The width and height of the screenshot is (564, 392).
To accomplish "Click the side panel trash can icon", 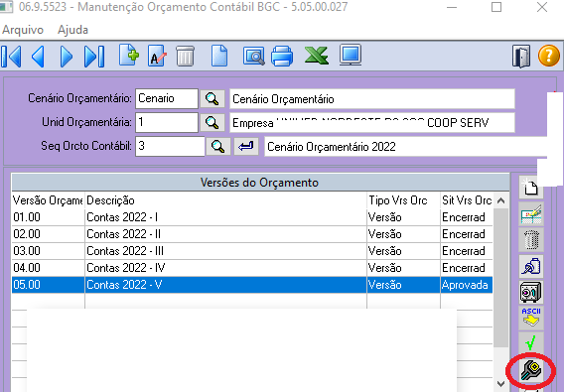I will tap(531, 239).
